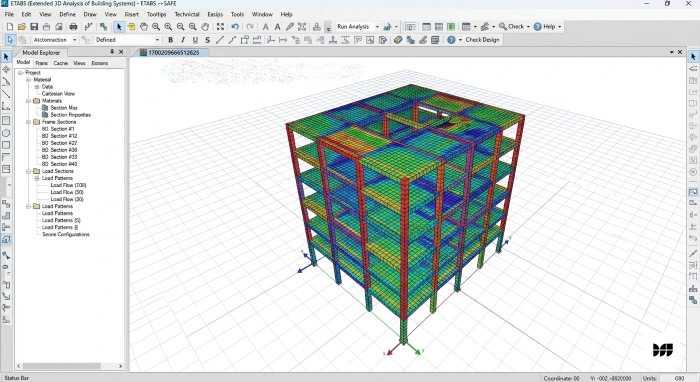Pin the Model Explorer panel

[112, 52]
